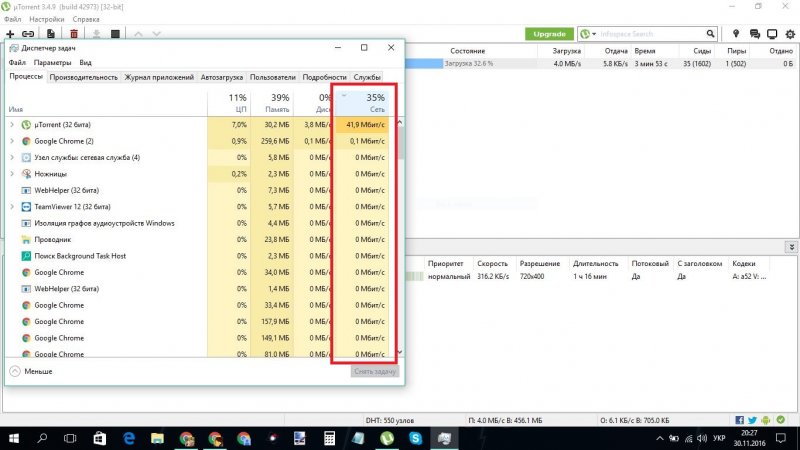Click the Stop torrent square icon
The image size is (800, 450).
(116, 34)
